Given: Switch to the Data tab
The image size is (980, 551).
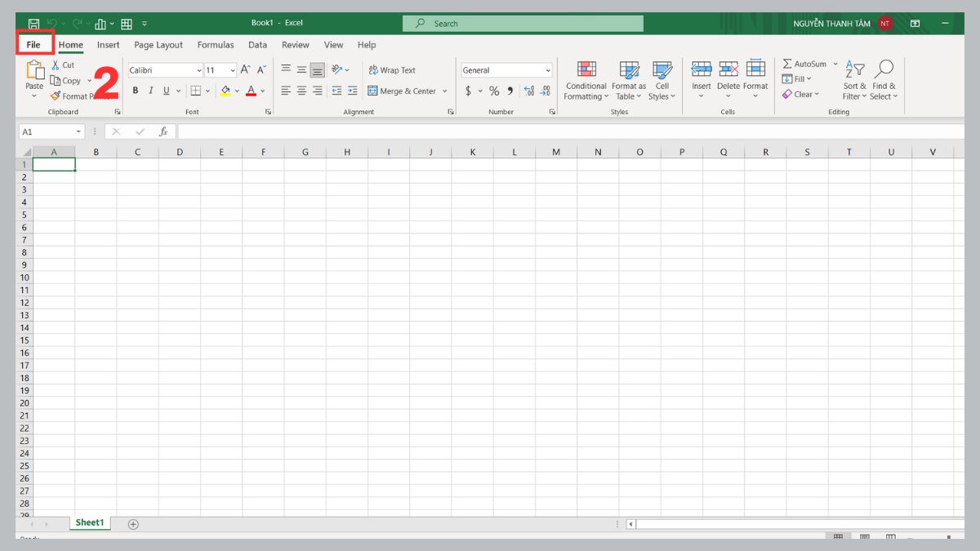Looking at the screenshot, I should (x=258, y=45).
